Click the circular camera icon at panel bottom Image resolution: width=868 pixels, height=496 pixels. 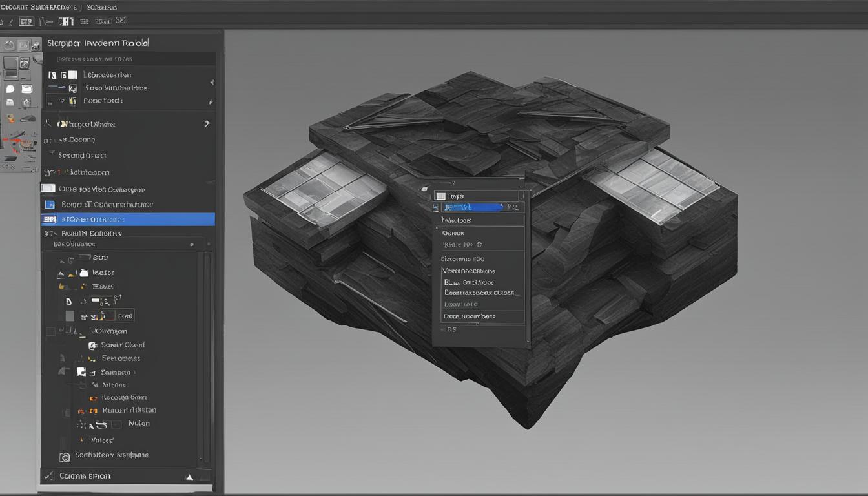pyautogui.click(x=64, y=457)
